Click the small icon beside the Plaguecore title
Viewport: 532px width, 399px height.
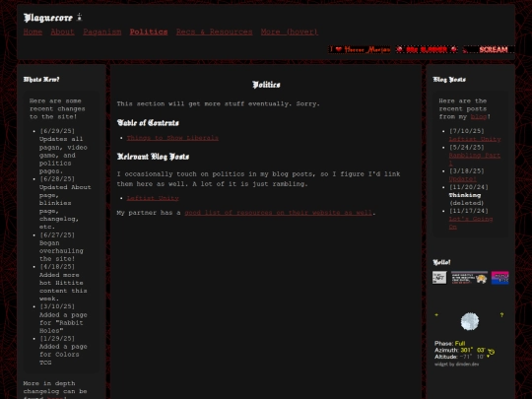[x=80, y=17]
